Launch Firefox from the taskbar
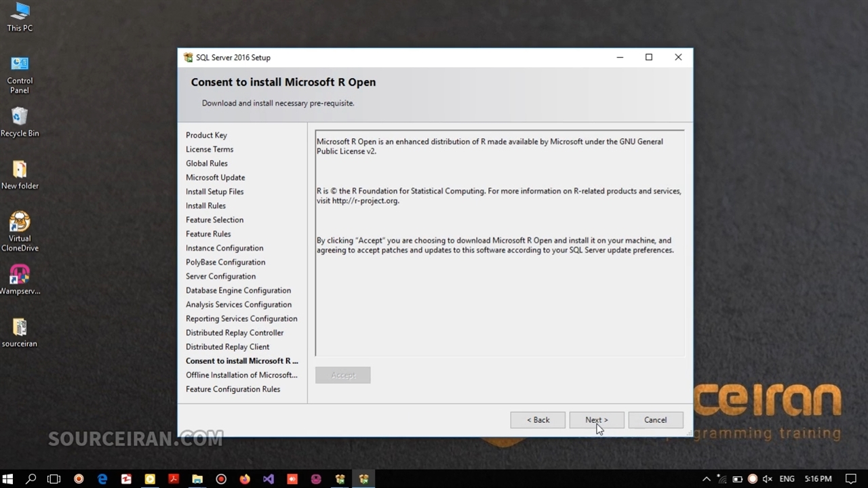The width and height of the screenshot is (868, 488). (245, 479)
